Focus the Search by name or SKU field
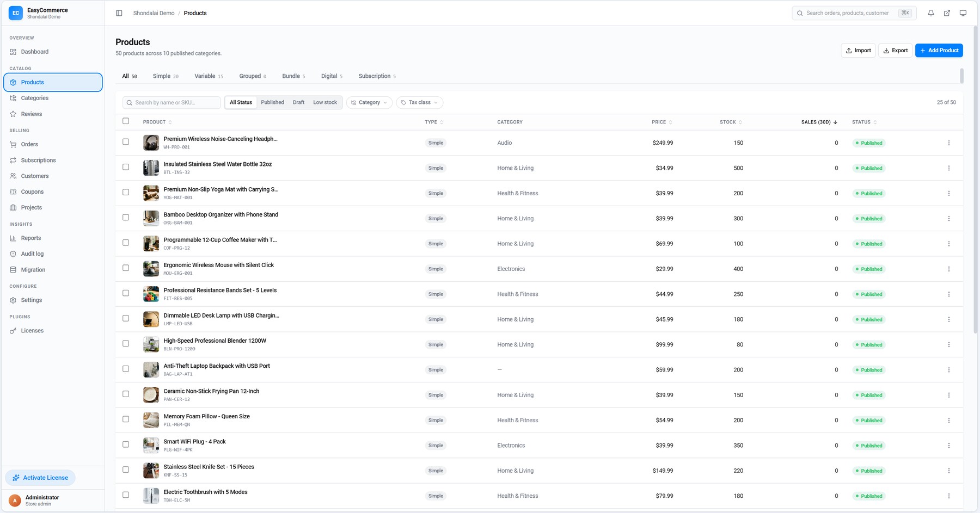980x513 pixels. click(171, 103)
